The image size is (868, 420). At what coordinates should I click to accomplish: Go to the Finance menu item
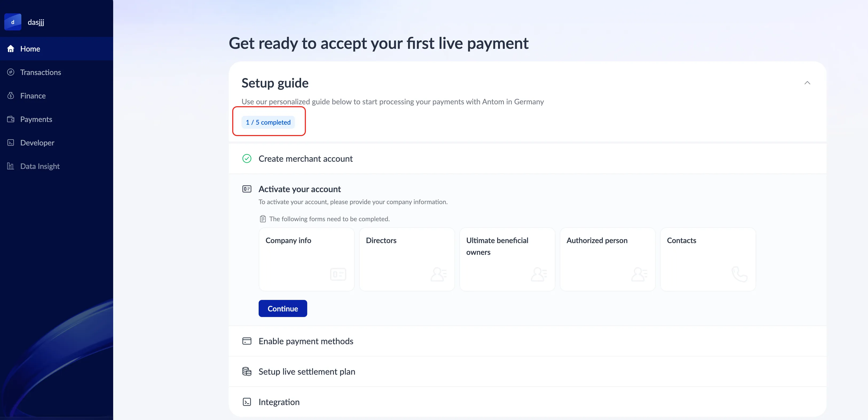point(33,96)
